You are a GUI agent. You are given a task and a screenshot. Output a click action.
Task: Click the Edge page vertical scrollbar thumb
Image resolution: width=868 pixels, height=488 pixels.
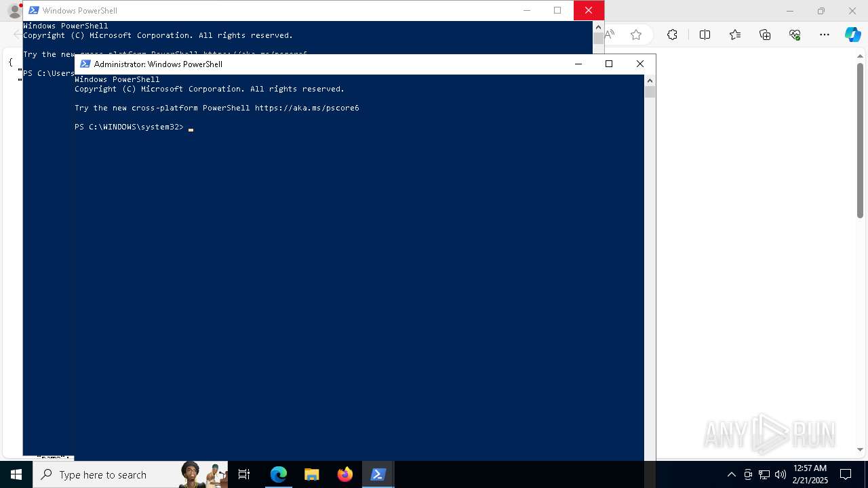(860, 142)
